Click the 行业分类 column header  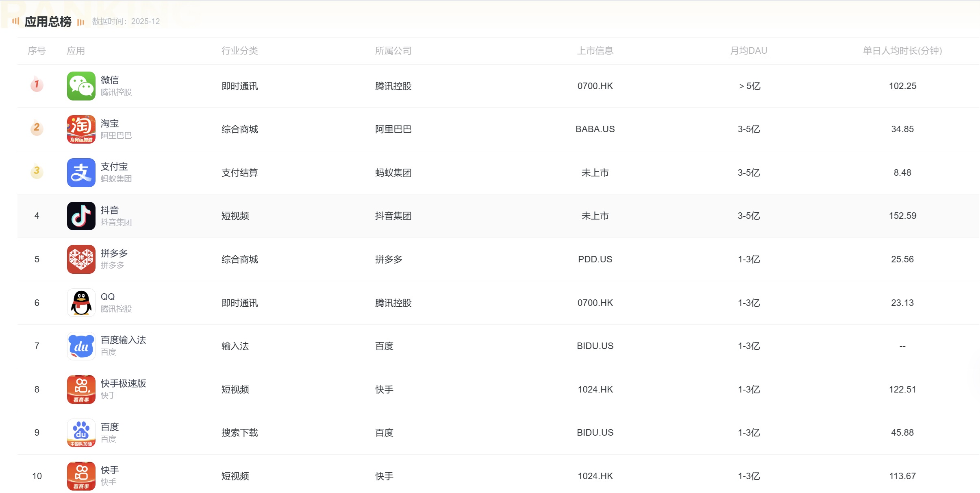240,51
